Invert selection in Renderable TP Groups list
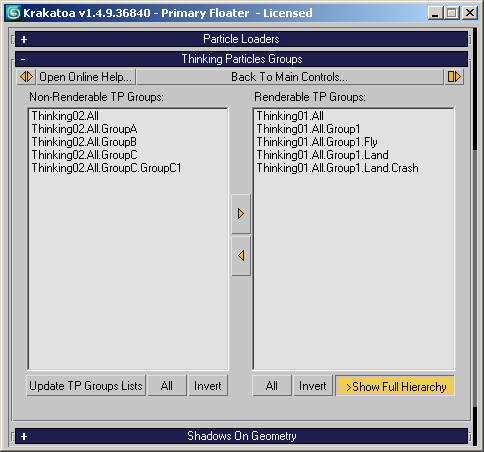484x452 pixels. 313,386
